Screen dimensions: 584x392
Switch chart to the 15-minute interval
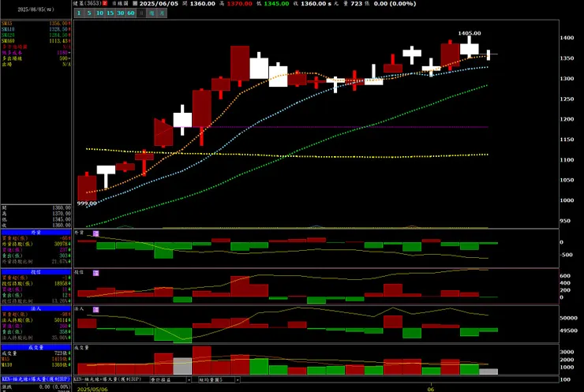tap(110, 13)
